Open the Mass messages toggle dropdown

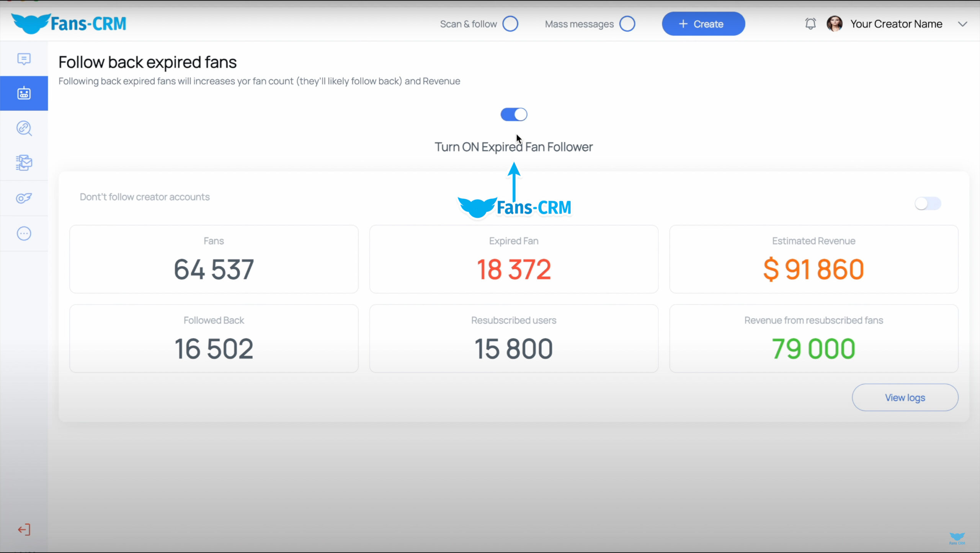point(627,24)
